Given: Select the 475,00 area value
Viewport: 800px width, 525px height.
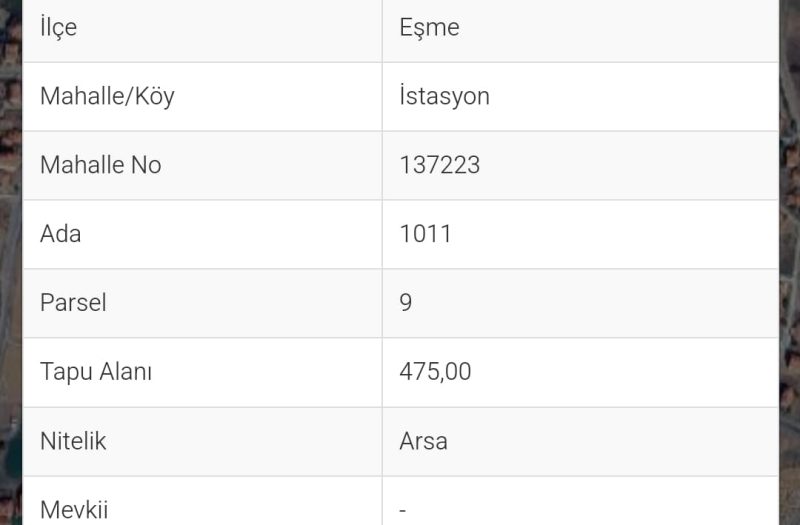Looking at the screenshot, I should tap(435, 372).
